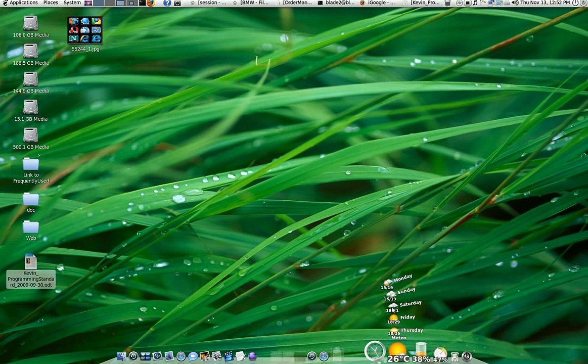Open the iChat camera bubble dock icon
588x364 pixels.
[x=193, y=356]
